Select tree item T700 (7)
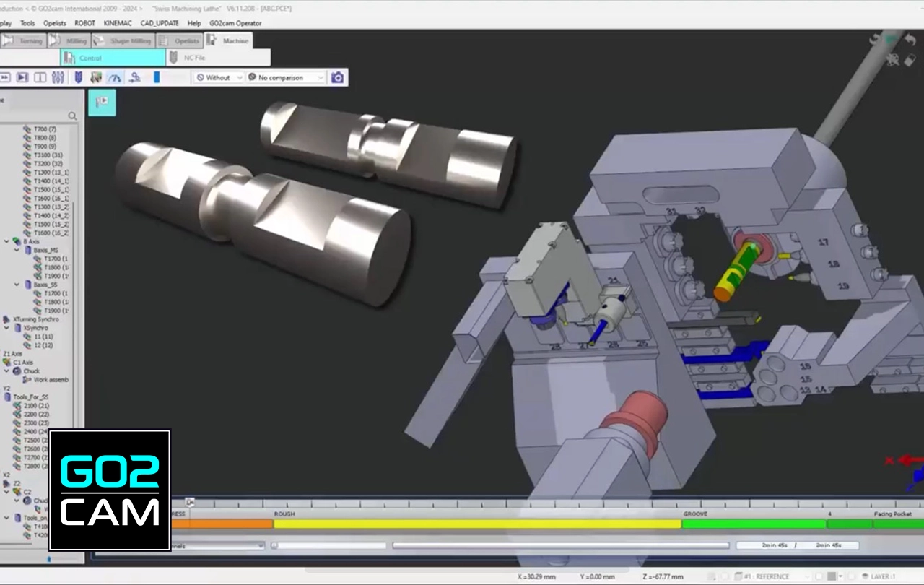The image size is (924, 585). [45, 129]
